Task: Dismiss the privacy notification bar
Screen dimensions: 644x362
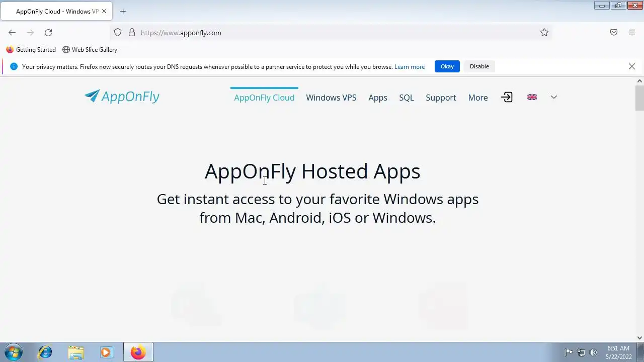Action: [632, 66]
